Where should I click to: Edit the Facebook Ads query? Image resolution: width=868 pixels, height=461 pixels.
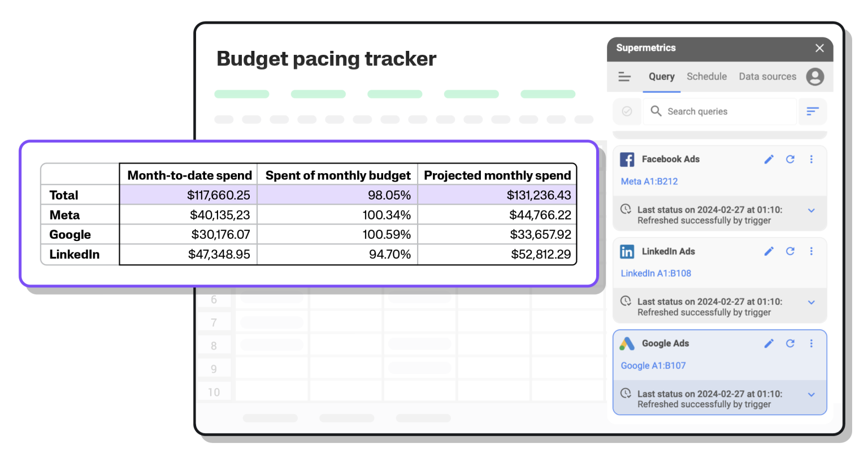point(769,159)
